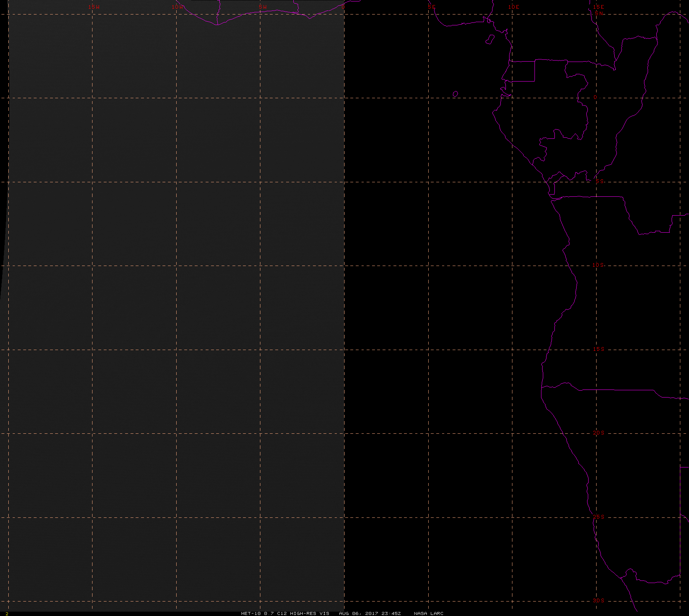Click the 20S latitude label
Image resolution: width=689 pixels, height=616 pixels.
pyautogui.click(x=599, y=433)
